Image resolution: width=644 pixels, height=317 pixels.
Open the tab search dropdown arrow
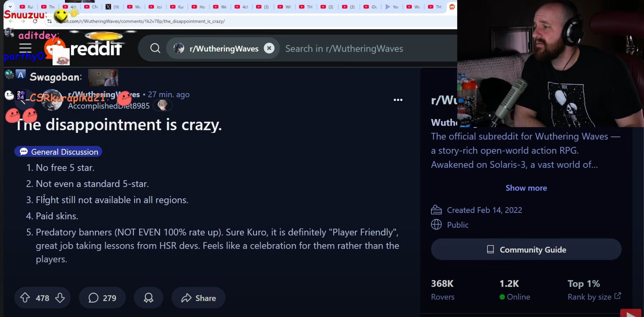point(10,6)
